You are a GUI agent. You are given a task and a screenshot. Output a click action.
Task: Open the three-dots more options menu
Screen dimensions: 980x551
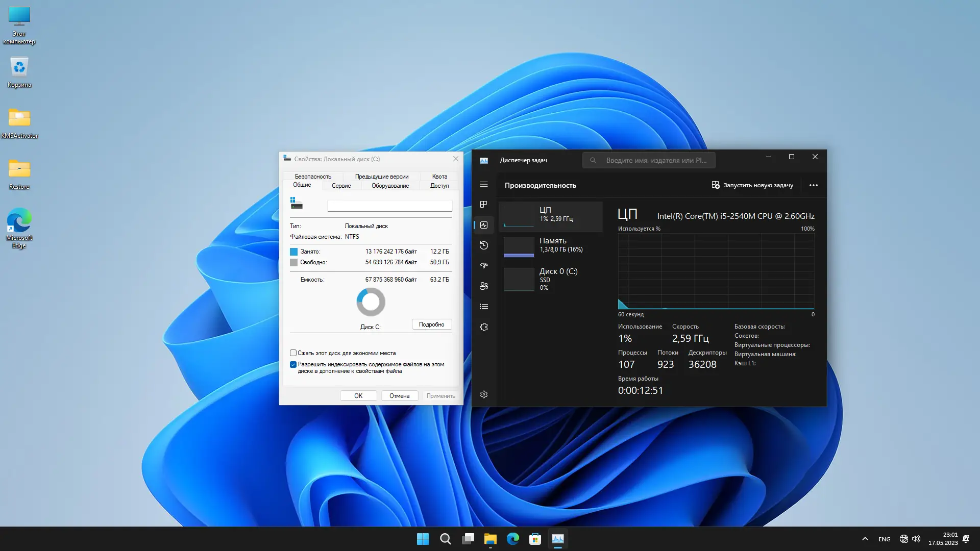[814, 185]
